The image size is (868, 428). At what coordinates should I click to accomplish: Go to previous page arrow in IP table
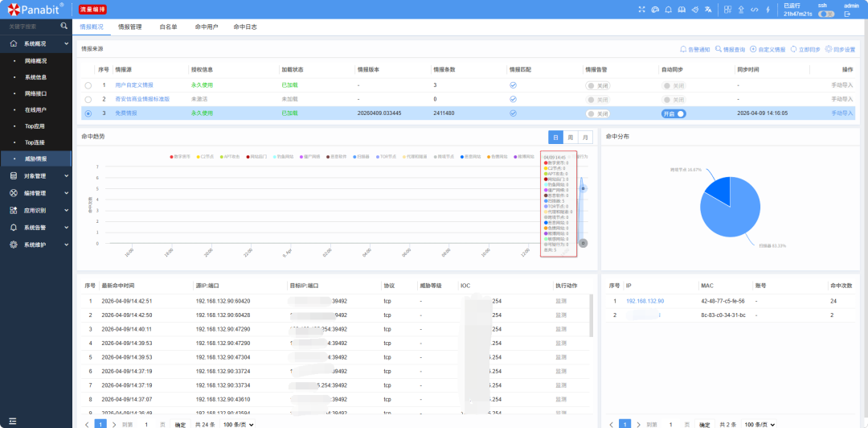point(611,424)
